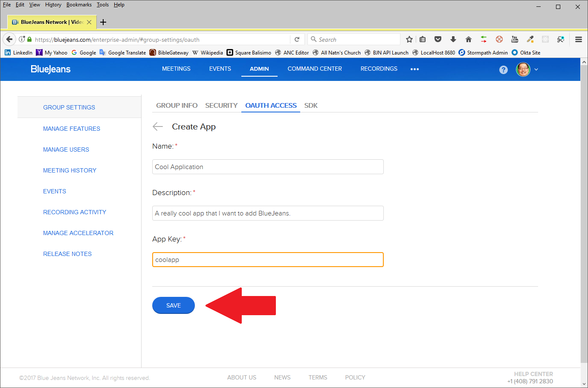Reload the page with refresh icon
588x388 pixels.
(297, 39)
